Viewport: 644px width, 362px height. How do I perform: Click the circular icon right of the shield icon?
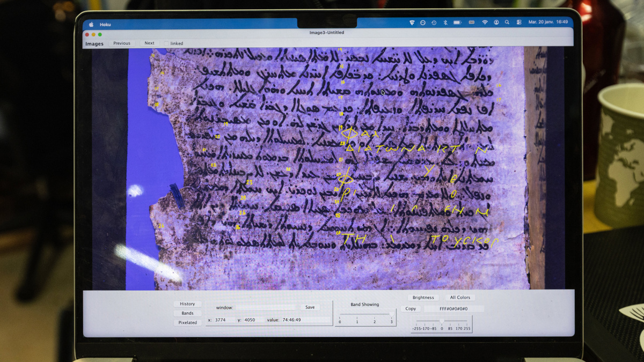point(423,23)
